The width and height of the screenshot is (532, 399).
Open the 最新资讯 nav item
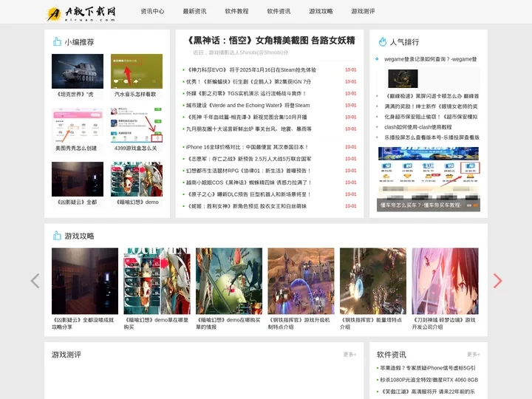[194, 11]
